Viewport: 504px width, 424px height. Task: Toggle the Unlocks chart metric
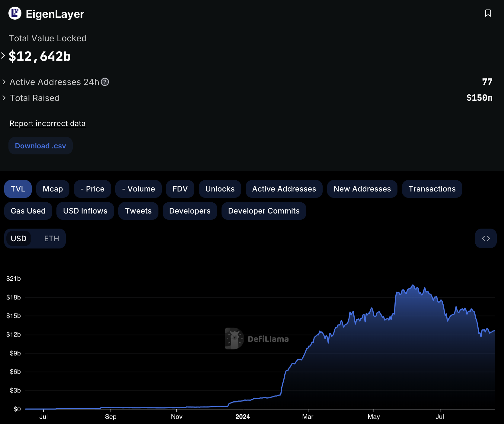[x=220, y=189]
